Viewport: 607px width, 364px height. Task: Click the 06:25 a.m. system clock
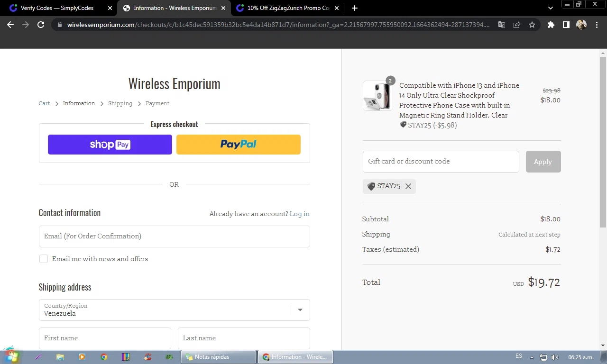pyautogui.click(x=581, y=357)
